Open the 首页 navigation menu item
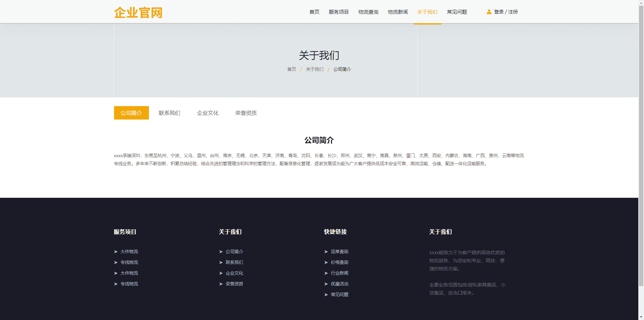The image size is (644, 320). (314, 12)
